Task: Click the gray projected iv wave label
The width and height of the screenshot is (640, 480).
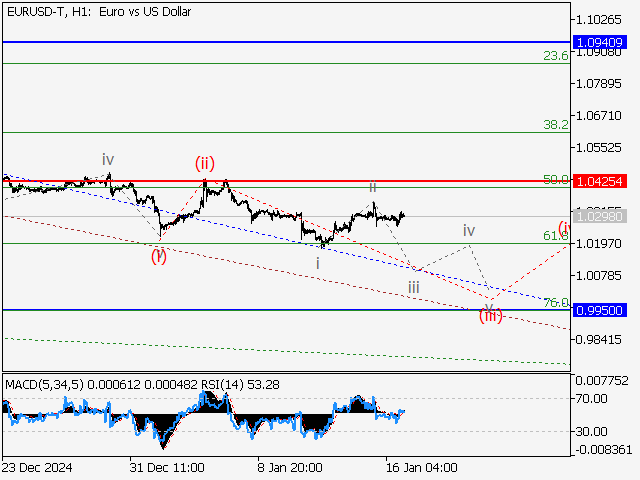Action: (x=468, y=231)
